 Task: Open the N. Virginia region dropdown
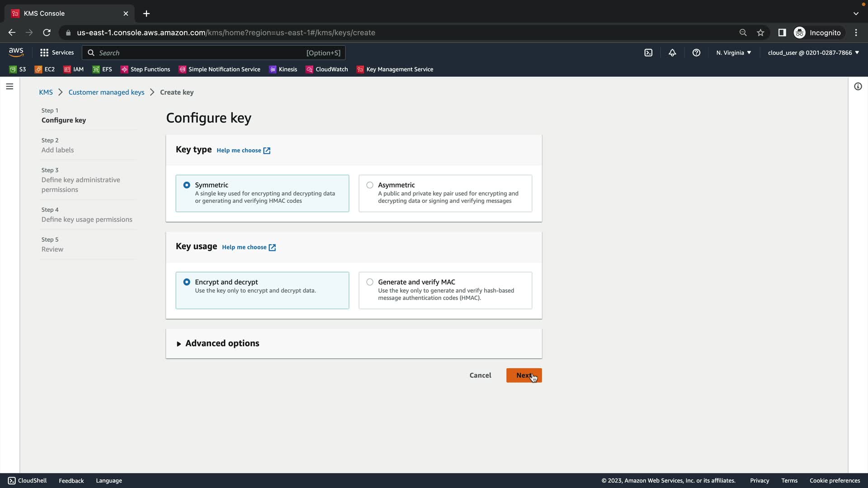tap(733, 53)
